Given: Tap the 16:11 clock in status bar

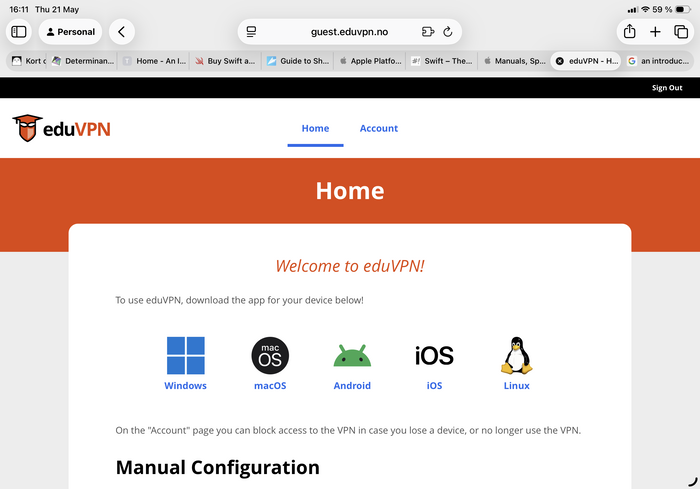Looking at the screenshot, I should pyautogui.click(x=19, y=9).
